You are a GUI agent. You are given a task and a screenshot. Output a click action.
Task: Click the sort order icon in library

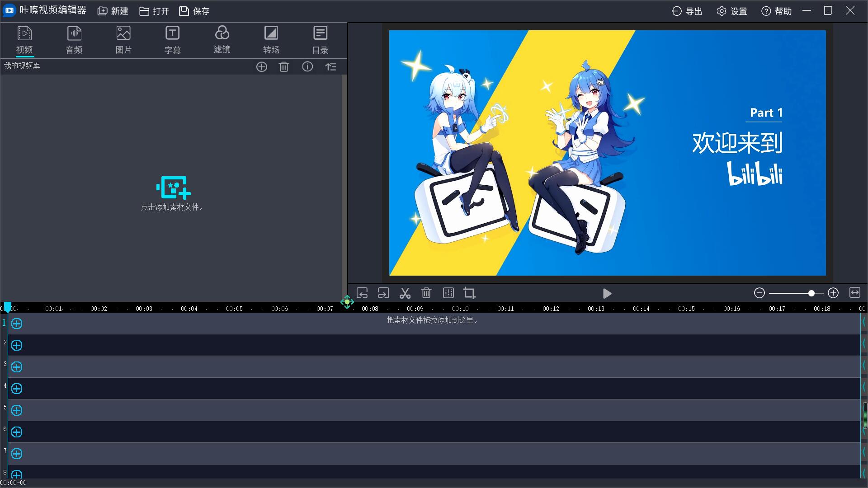(x=330, y=67)
